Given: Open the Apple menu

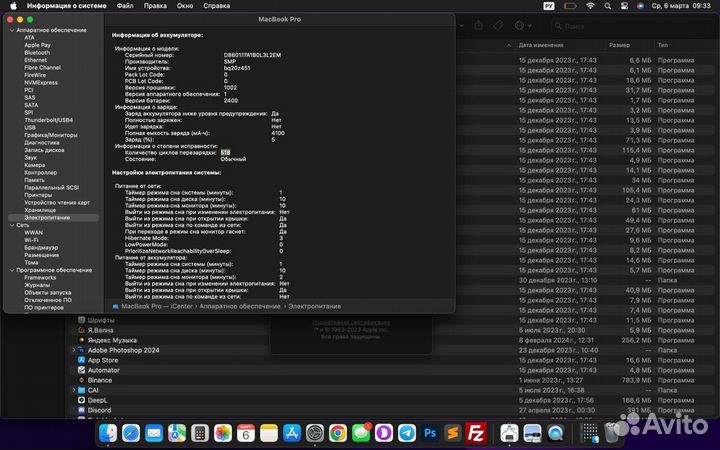Looking at the screenshot, I should click(13, 6).
